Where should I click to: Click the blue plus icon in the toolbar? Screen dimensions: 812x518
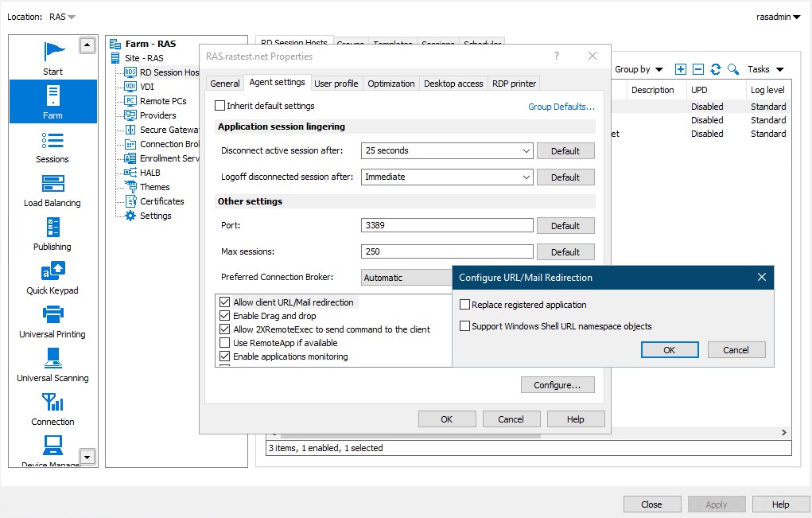(x=681, y=69)
